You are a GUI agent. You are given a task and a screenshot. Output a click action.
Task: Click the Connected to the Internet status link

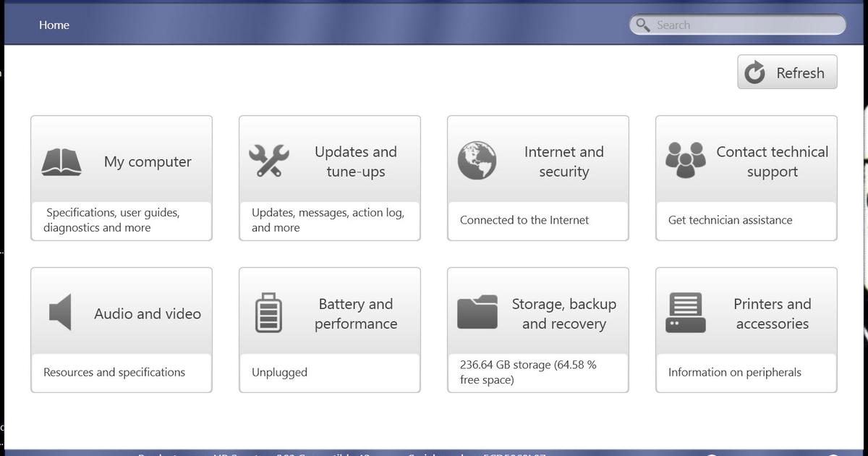coord(524,219)
